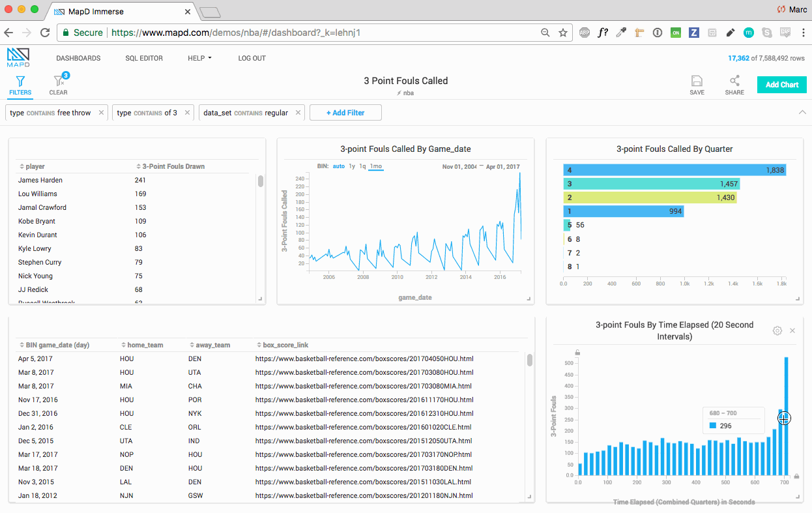
Task: Clear all filters with the Clear icon
Action: click(x=59, y=85)
